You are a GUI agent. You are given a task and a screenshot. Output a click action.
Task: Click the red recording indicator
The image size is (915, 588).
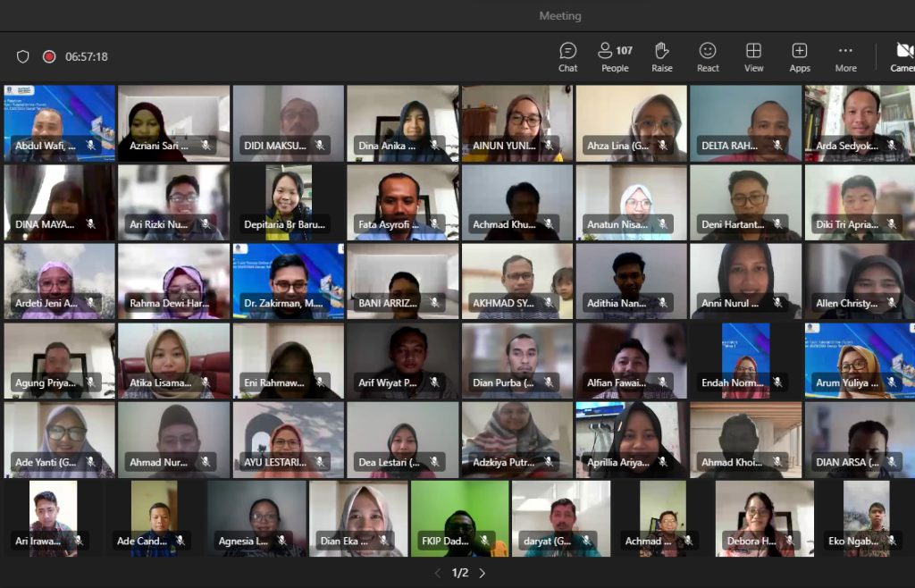point(49,56)
